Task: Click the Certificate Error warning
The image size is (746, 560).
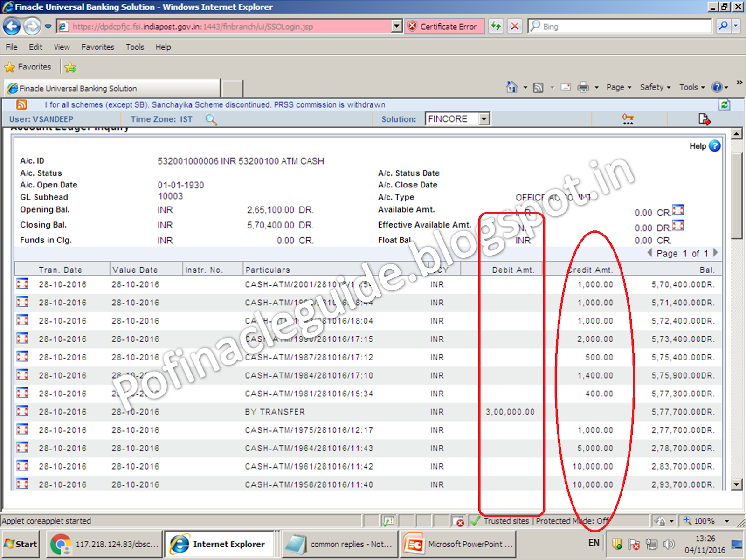Action: pyautogui.click(x=444, y=26)
